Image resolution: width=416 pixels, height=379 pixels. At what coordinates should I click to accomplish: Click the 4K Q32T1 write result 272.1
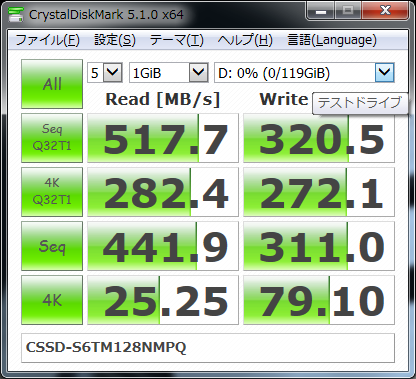(319, 192)
